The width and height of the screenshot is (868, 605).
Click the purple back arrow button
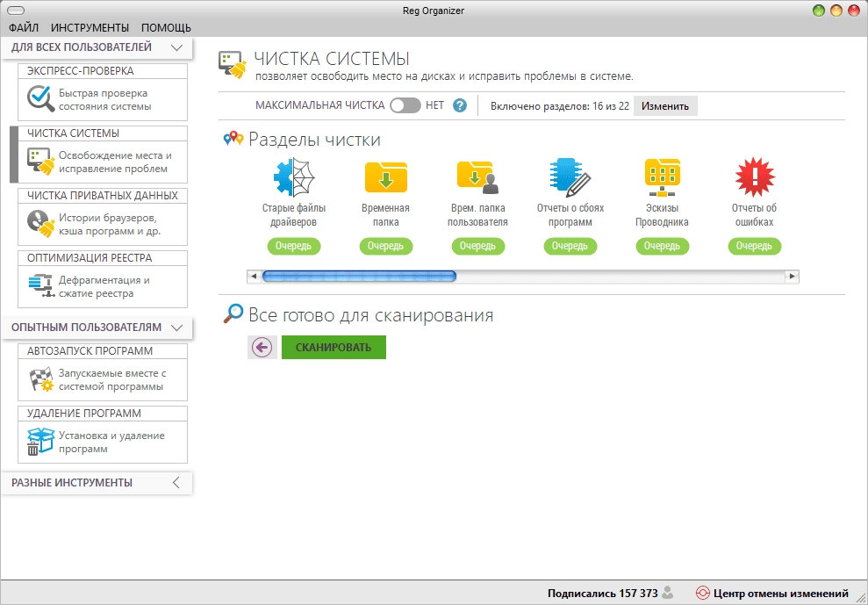[x=262, y=348]
